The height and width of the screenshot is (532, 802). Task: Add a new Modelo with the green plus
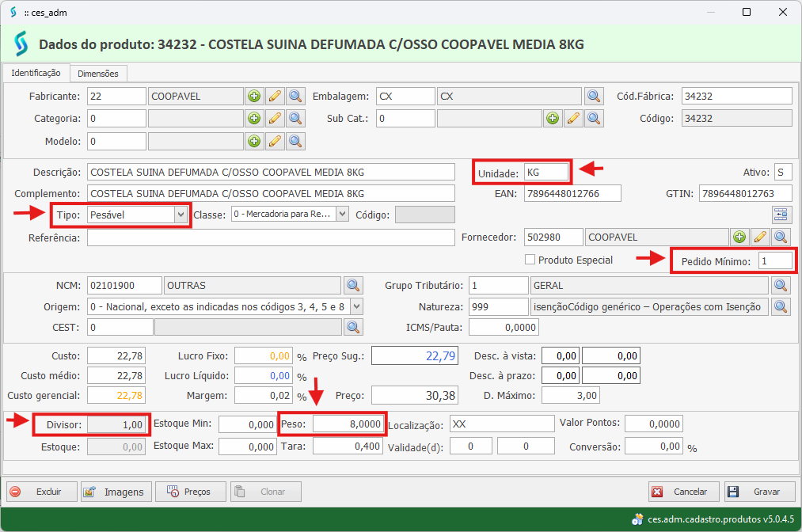[254, 141]
